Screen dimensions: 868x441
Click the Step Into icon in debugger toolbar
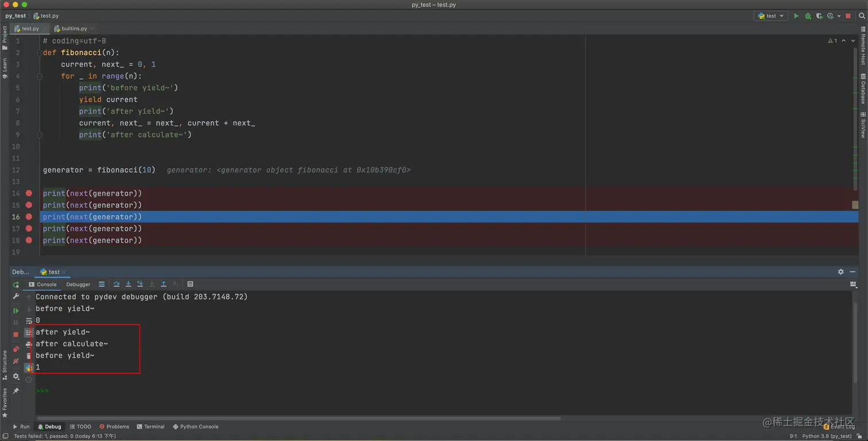tap(128, 284)
